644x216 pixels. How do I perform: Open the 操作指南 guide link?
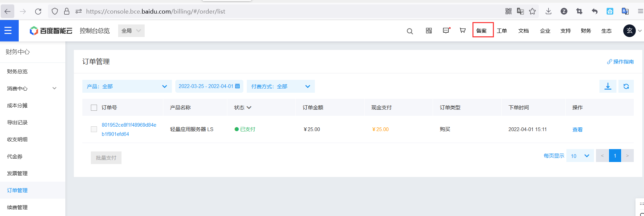[621, 61]
